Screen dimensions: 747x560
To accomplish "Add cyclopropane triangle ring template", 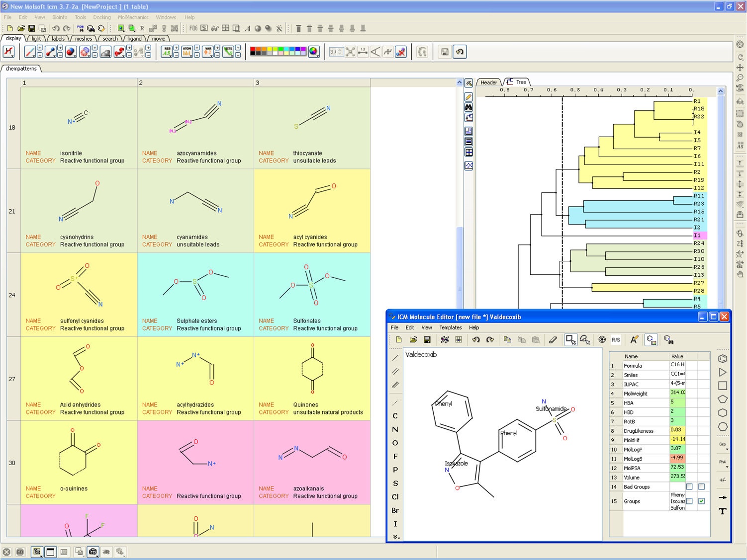I will pos(723,372).
